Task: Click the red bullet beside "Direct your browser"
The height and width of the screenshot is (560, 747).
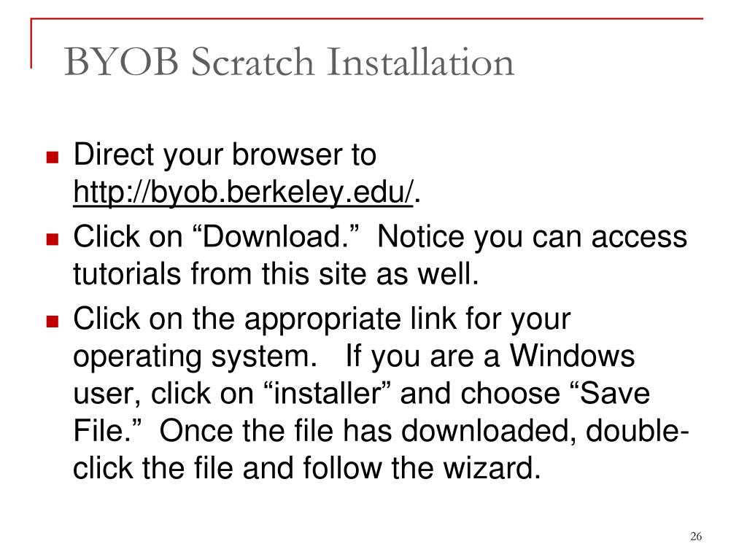Action: click(53, 157)
